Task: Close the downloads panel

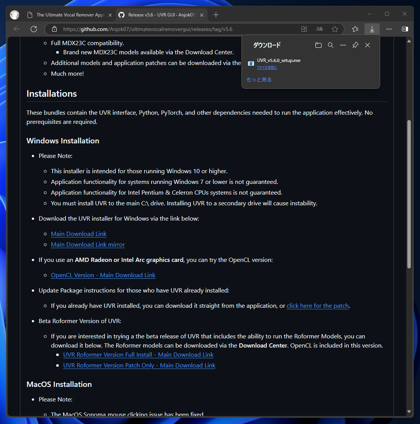Action: click(x=367, y=45)
